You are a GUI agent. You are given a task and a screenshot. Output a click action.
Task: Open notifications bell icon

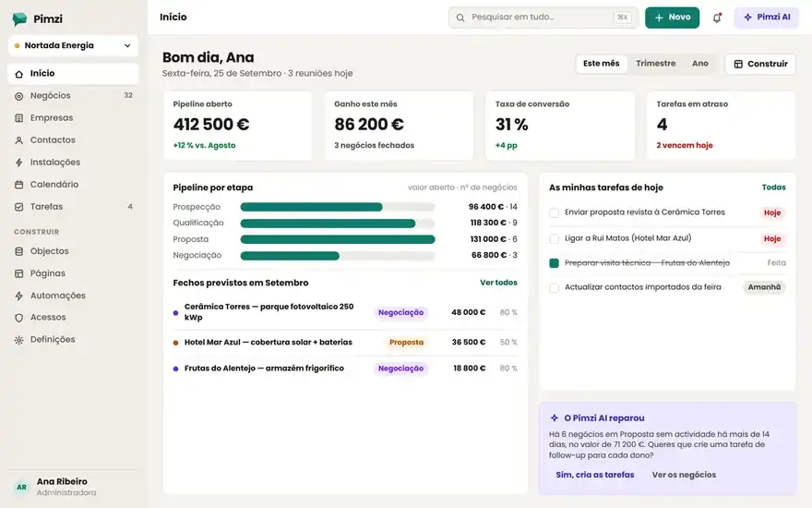[x=717, y=18]
